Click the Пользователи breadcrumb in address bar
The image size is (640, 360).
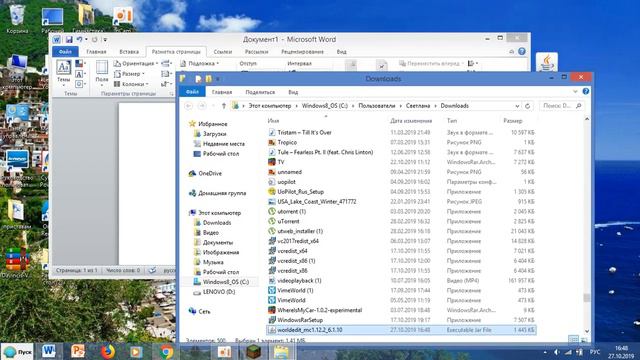click(377, 106)
